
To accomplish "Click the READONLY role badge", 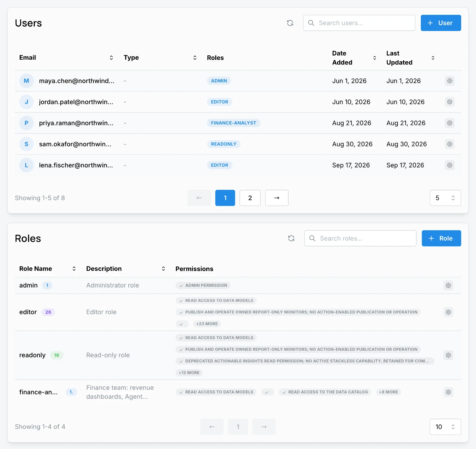I will click(x=224, y=144).
